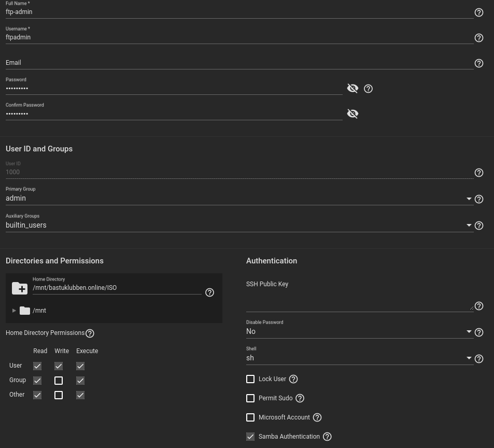This screenshot has height=448, width=494.
Task: Click the /mnt tree label
Action: (39, 311)
